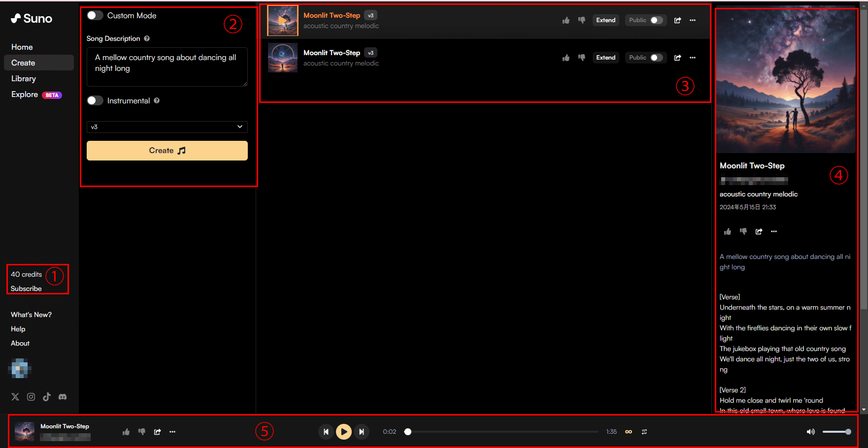The image size is (868, 448).
Task: Skip to the next track
Action: (x=362, y=432)
